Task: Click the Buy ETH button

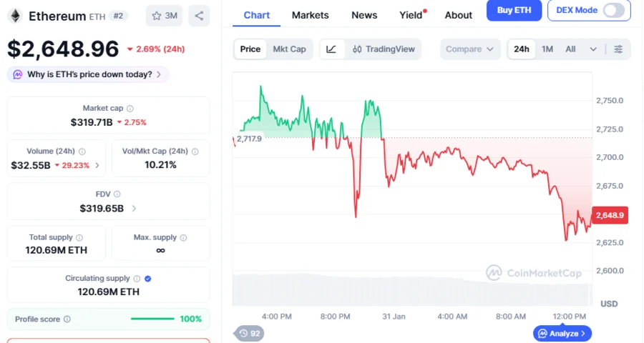Action: pos(514,10)
